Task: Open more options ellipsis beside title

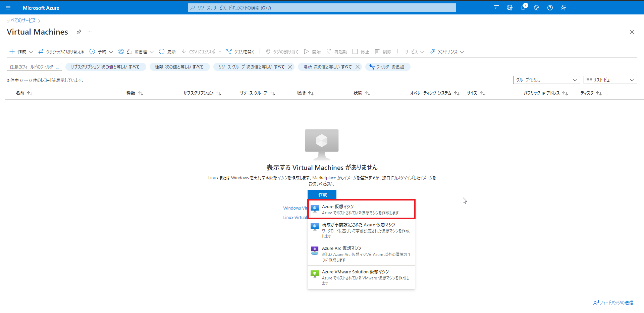Action: pos(90,32)
